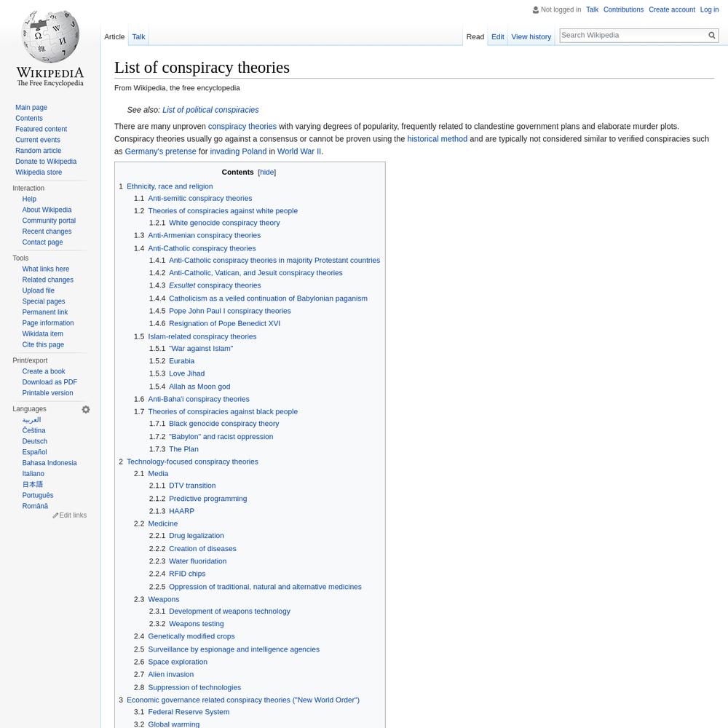The height and width of the screenshot is (728, 728).
Task: Click the Not logged in user icon
Action: tap(536, 9)
